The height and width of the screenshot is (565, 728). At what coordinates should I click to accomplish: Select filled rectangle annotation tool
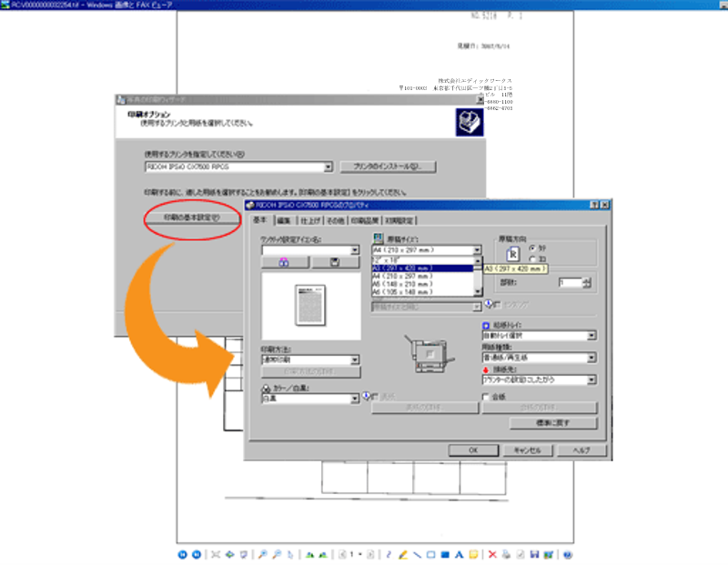(x=445, y=554)
